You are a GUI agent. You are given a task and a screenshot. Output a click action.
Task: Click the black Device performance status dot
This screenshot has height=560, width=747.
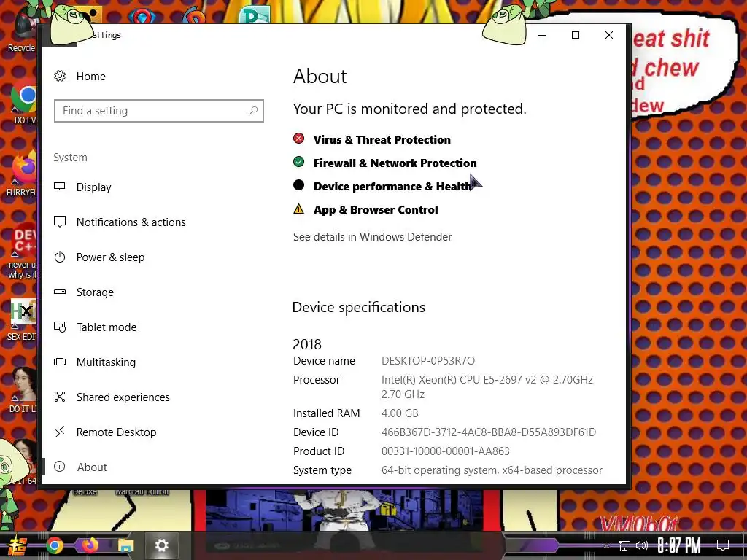point(298,184)
